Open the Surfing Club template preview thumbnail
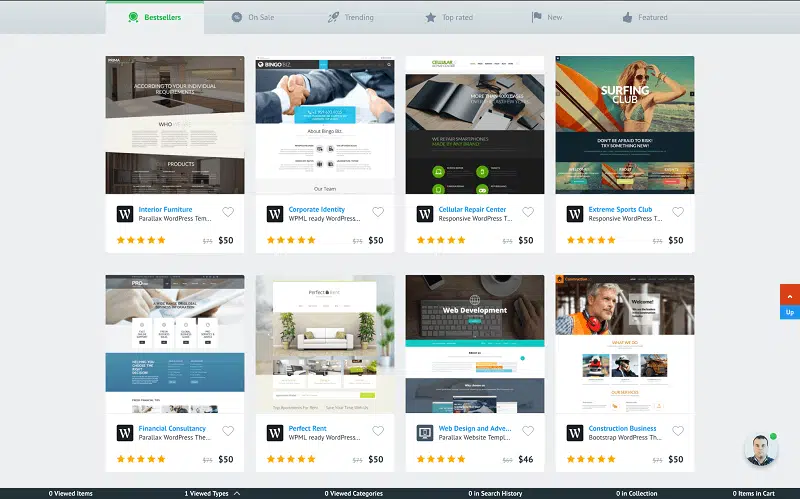Viewport: 800px width, 499px height. (625, 125)
